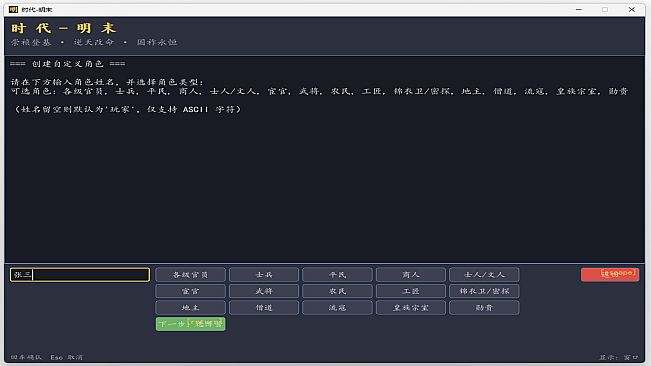Viewport: 651px width, 366px height.
Task: Close the 时代-明末 window
Action: pos(631,10)
